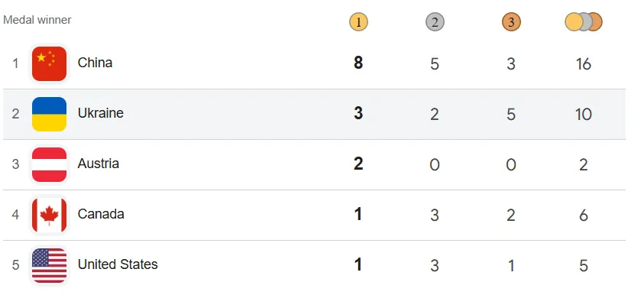Click United States' total count of 5

coord(584,265)
